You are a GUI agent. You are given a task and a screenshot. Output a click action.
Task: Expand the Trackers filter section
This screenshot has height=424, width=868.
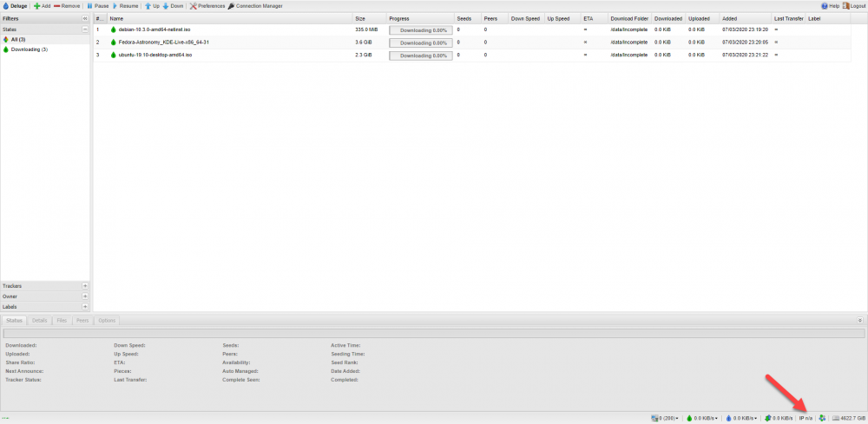tap(85, 286)
